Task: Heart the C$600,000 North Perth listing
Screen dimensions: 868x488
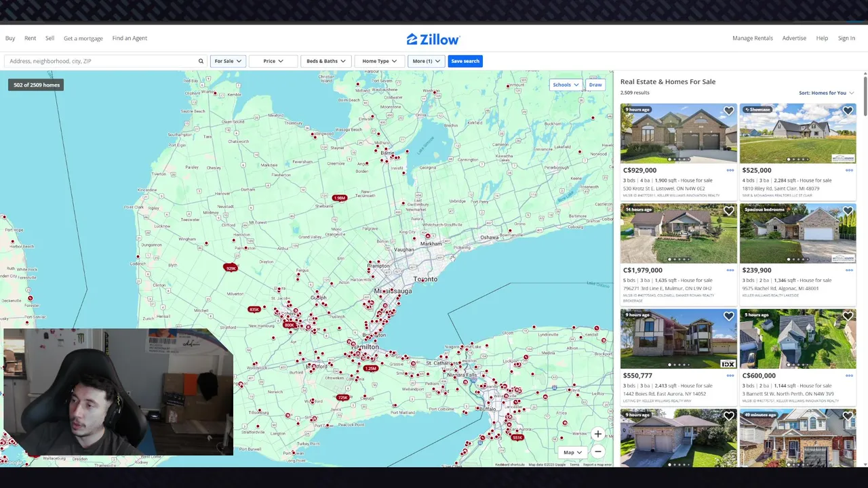Action: pos(848,317)
